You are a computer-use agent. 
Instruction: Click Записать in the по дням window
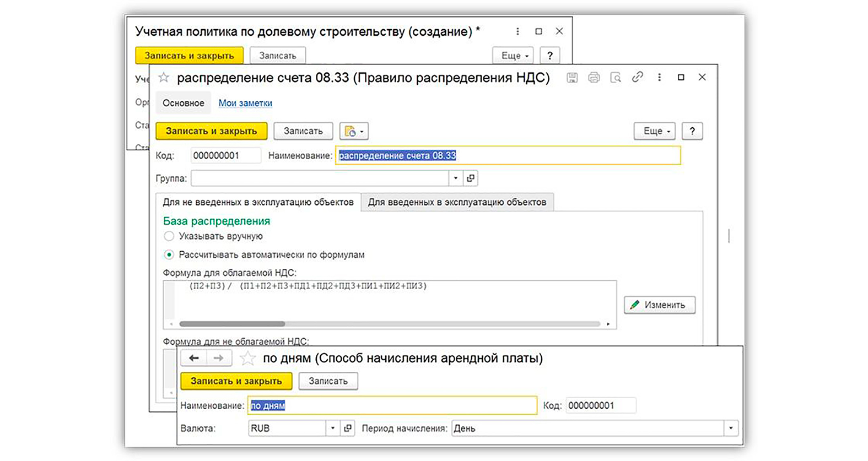(x=328, y=381)
